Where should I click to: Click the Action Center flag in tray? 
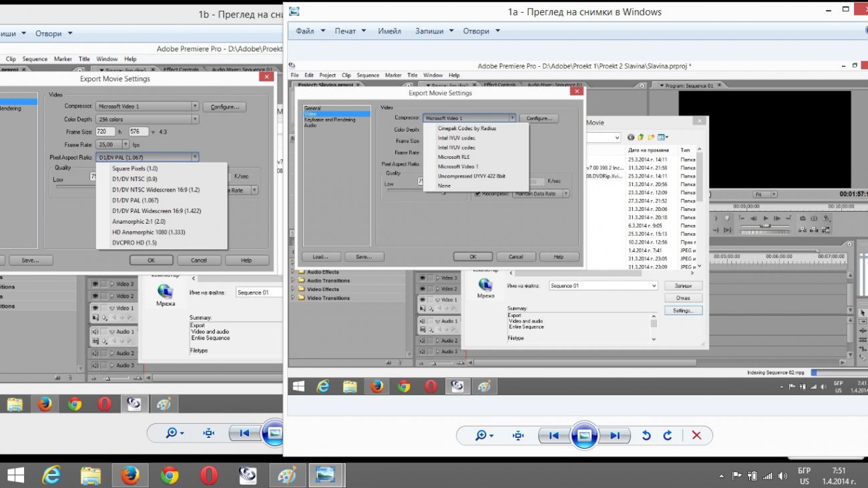coord(736,476)
